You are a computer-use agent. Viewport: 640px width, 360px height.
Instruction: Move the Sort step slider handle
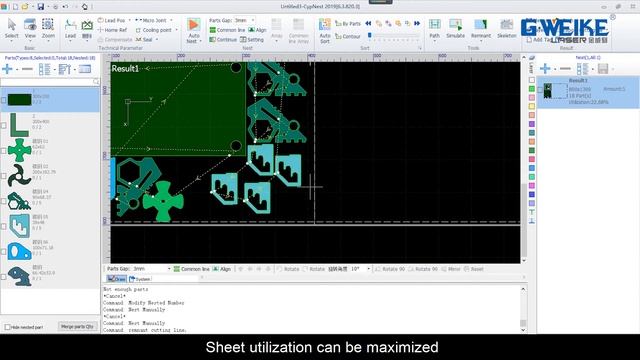tap(370, 36)
